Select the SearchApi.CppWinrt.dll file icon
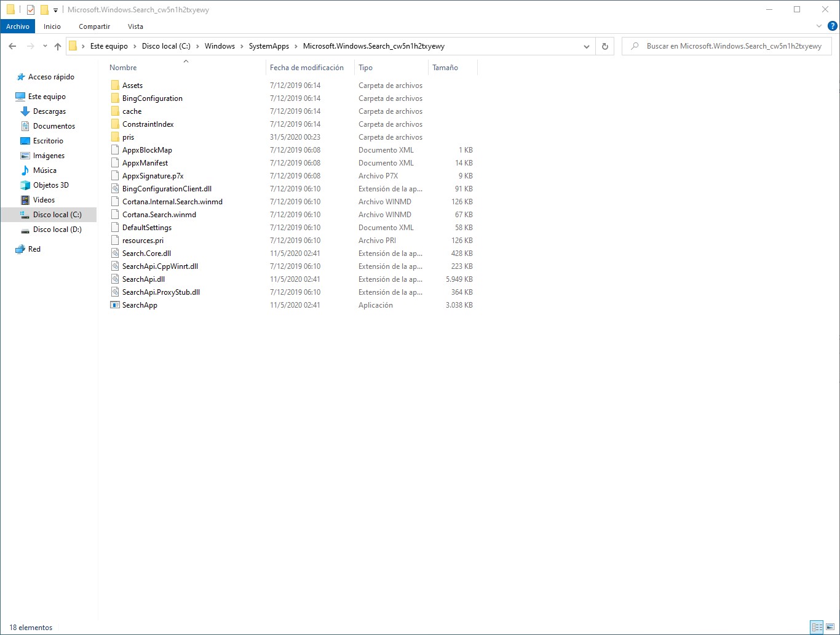The height and width of the screenshot is (635, 840). [115, 266]
